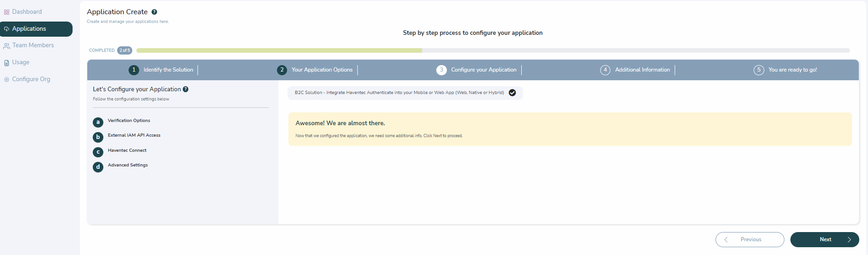Click the left chevron in Previous button
The width and height of the screenshot is (868, 255).
[x=726, y=239]
